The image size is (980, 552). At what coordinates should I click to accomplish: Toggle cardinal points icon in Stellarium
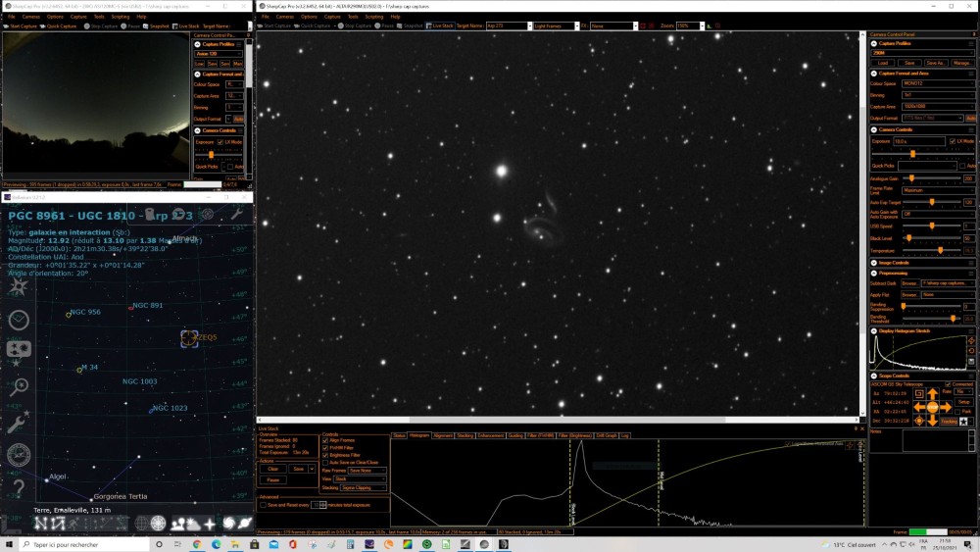tap(210, 524)
